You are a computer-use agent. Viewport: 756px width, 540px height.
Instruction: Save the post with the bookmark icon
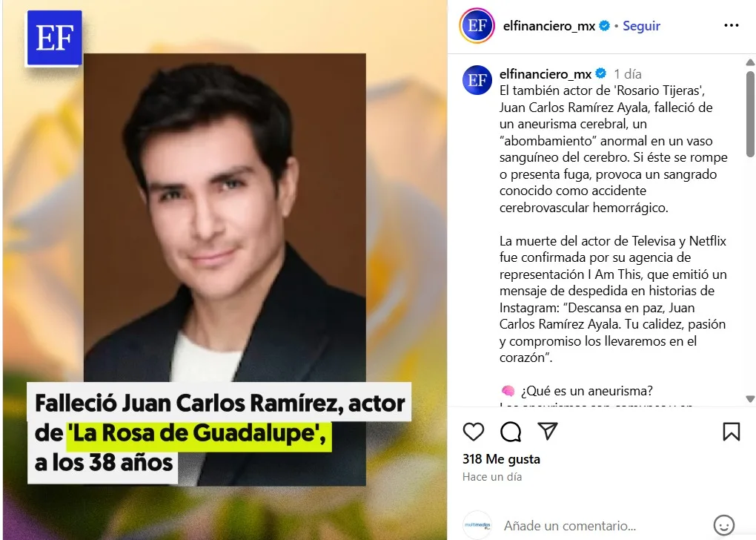pos(731,432)
